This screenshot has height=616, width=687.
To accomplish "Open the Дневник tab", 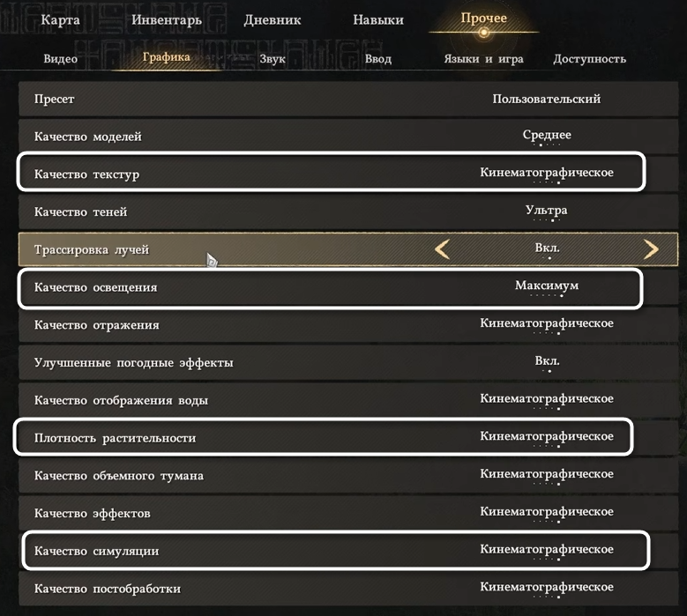I will pos(273,19).
